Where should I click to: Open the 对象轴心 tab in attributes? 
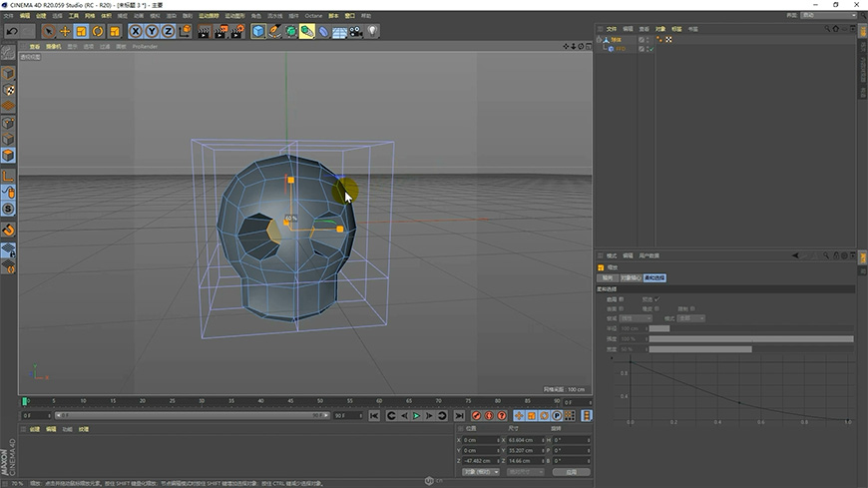tap(630, 277)
